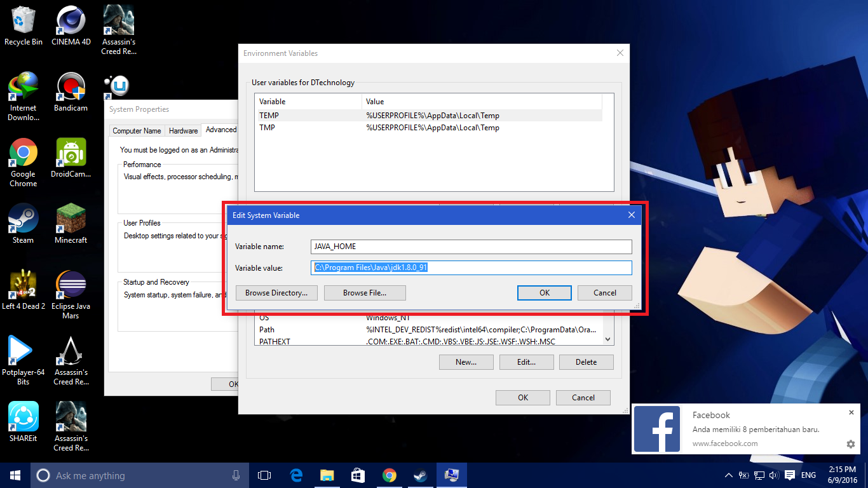The width and height of the screenshot is (868, 488).
Task: Click Browse File... in Edit System Variable
Action: click(365, 293)
